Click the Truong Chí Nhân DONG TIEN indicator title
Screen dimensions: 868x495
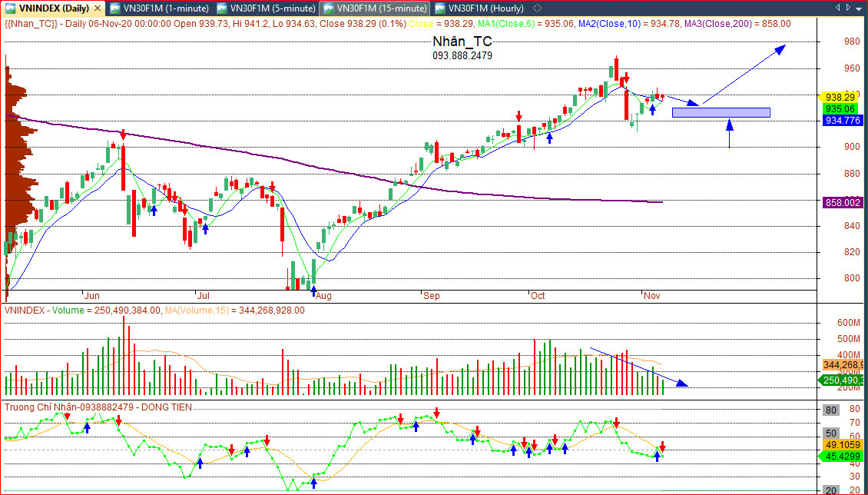(x=98, y=407)
